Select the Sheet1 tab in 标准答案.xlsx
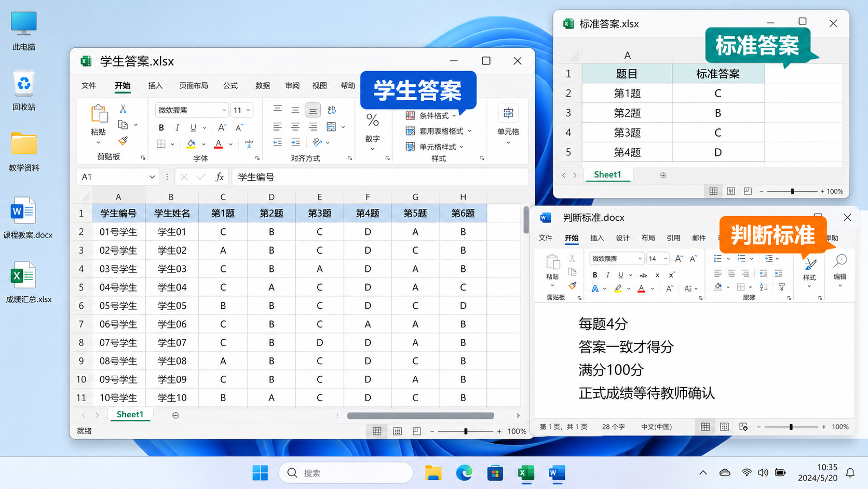This screenshot has width=868, height=489. [x=607, y=175]
